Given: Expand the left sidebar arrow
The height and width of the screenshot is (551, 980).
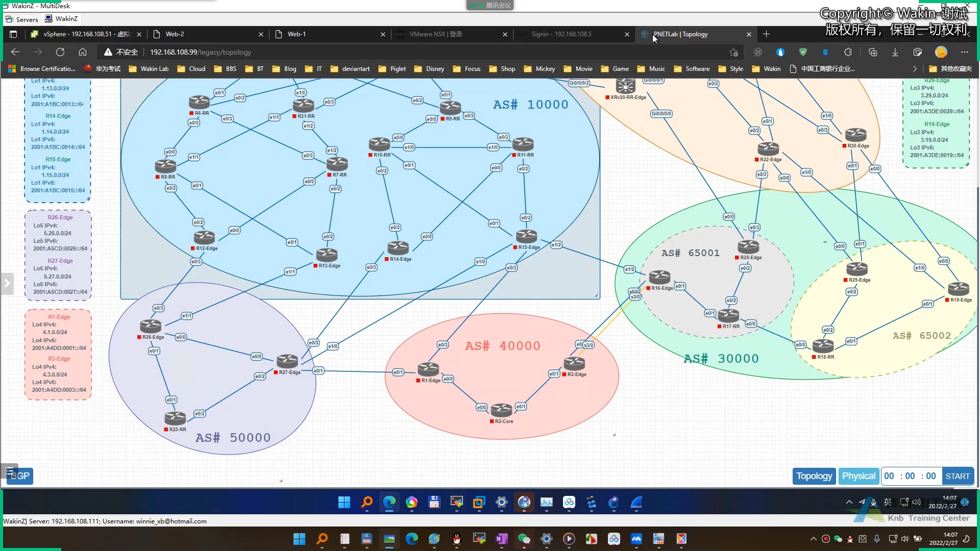Looking at the screenshot, I should tap(7, 283).
